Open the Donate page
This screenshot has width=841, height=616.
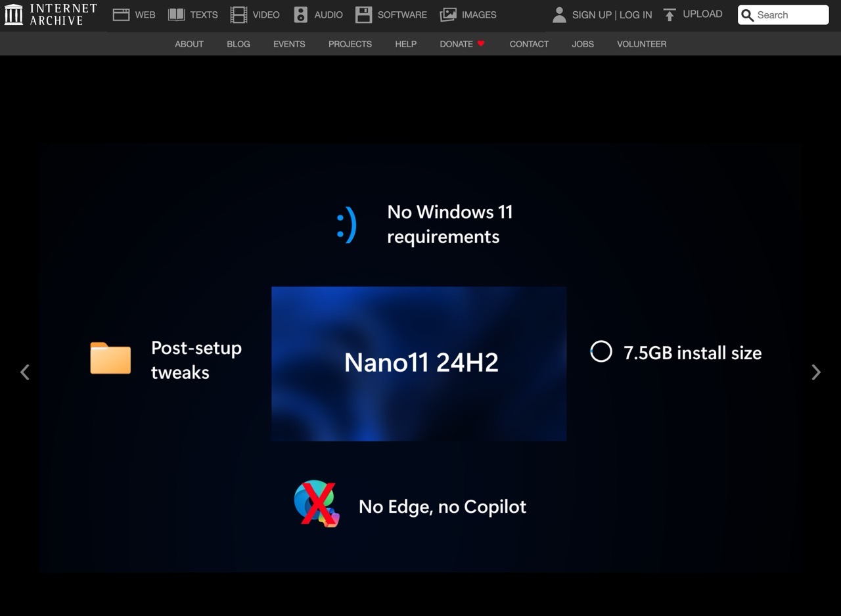click(455, 44)
